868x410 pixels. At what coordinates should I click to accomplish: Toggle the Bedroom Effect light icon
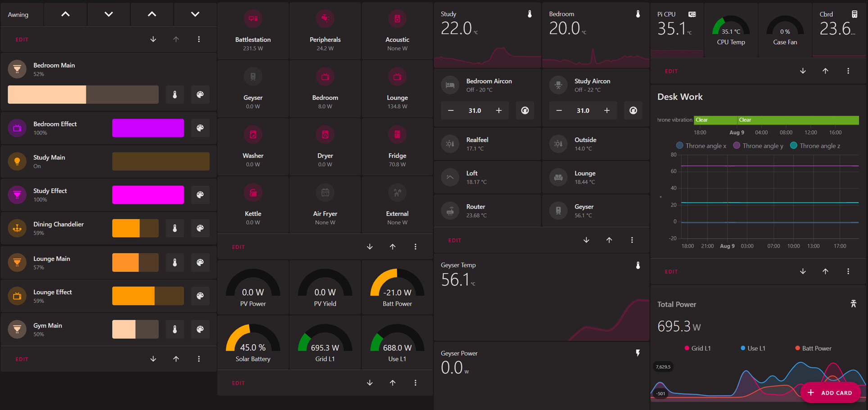click(17, 128)
